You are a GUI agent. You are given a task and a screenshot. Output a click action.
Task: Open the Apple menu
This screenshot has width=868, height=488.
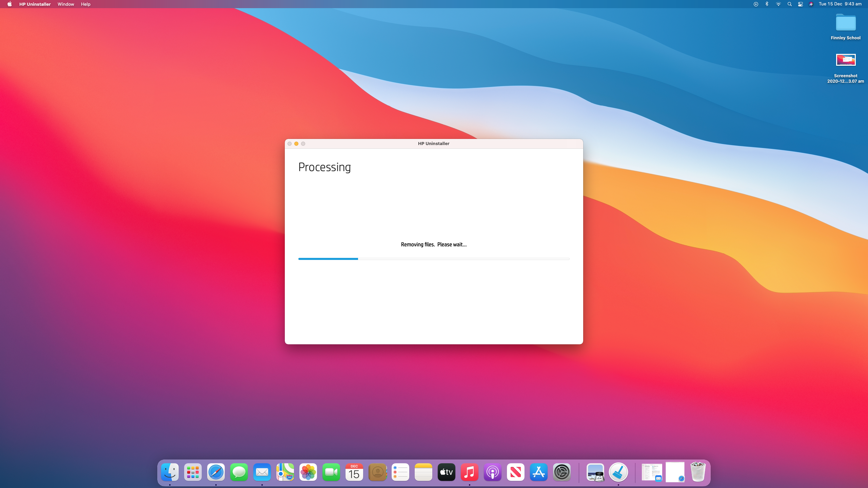tap(9, 4)
